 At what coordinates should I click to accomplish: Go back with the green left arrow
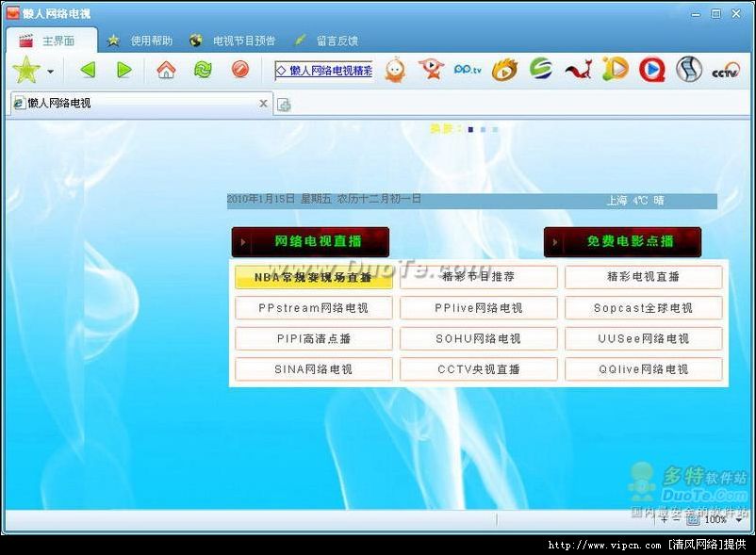89,71
